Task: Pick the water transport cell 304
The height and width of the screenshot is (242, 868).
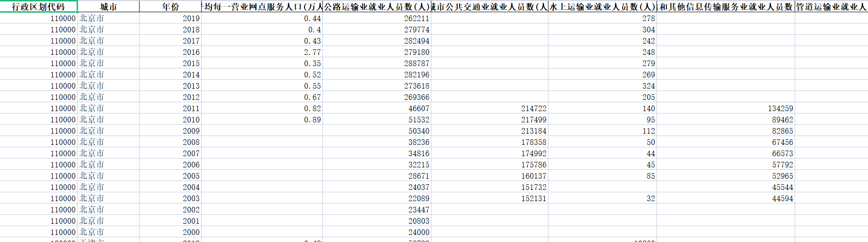Action: pyautogui.click(x=602, y=30)
